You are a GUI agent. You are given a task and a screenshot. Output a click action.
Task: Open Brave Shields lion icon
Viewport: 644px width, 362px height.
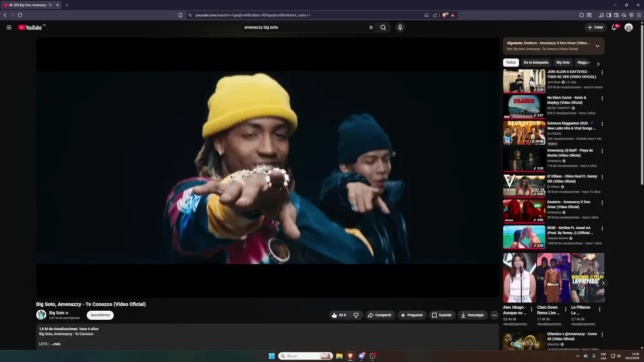[x=445, y=15]
